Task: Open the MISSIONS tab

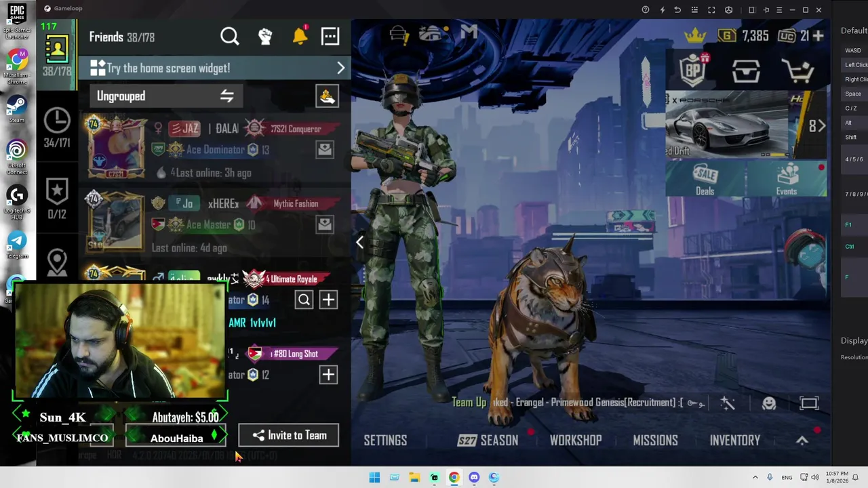Action: (x=655, y=441)
